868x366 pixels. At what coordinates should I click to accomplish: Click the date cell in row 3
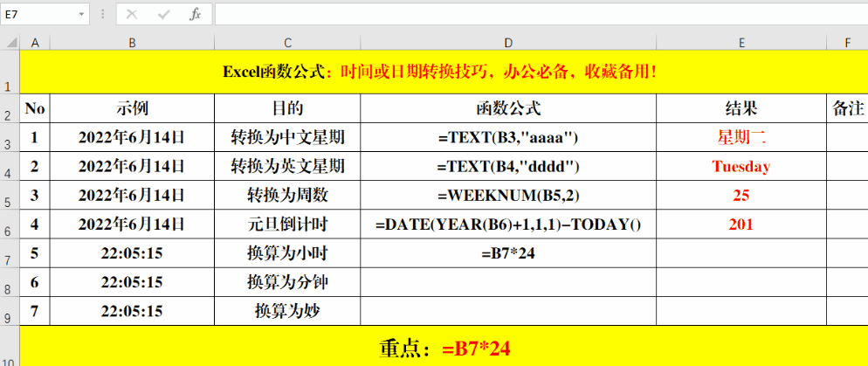132,137
